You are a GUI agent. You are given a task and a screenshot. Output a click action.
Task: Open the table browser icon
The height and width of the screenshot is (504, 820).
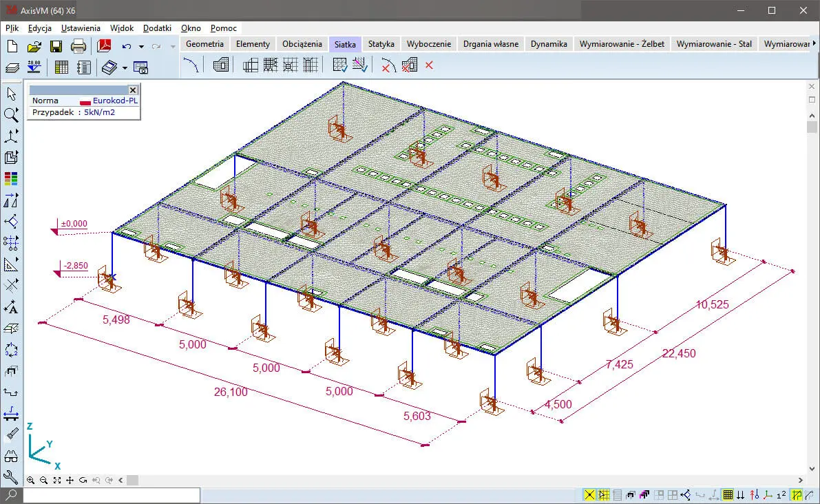[61, 67]
